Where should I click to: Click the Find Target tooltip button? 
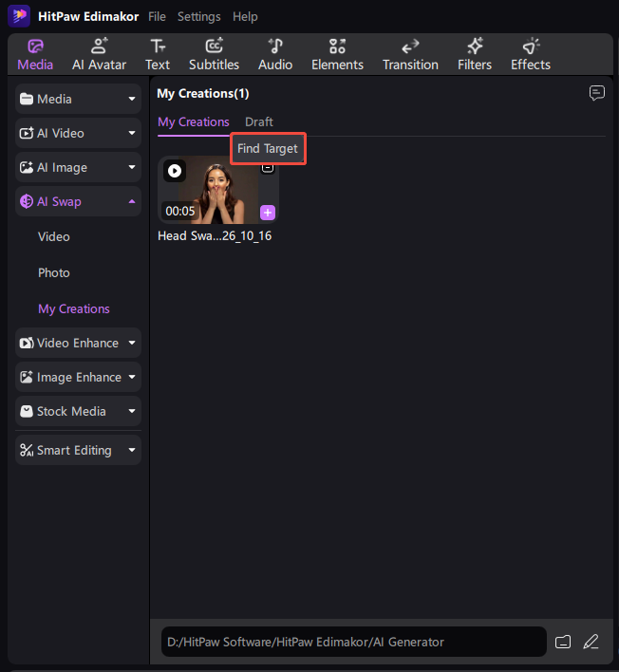tap(268, 148)
